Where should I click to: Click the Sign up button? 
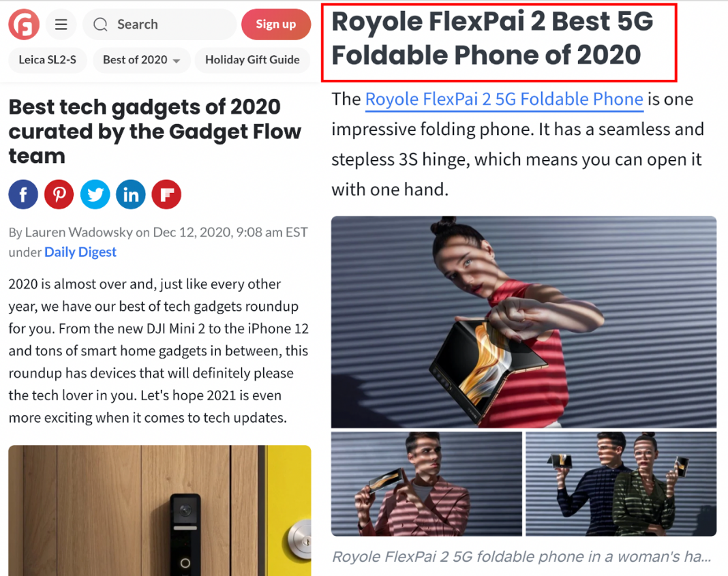click(276, 24)
